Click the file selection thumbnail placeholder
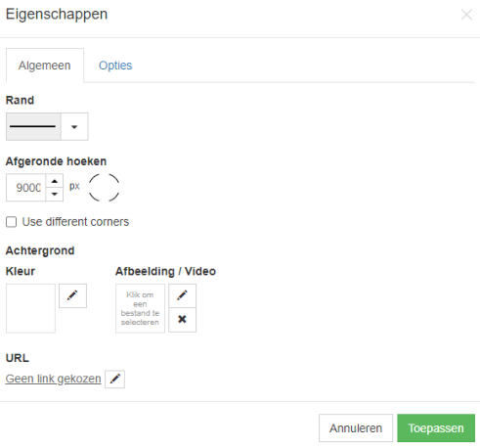Screen dimensions: 480x448 pyautogui.click(x=140, y=308)
